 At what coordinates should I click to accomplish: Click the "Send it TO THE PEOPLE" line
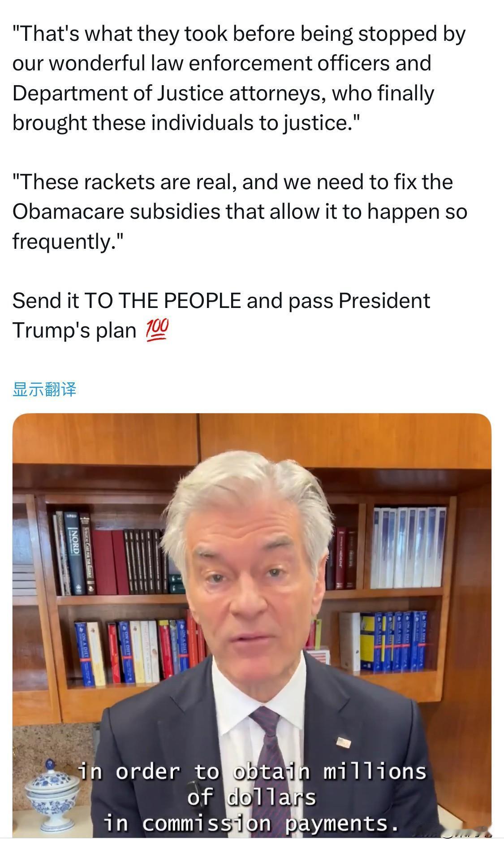pyautogui.click(x=221, y=315)
